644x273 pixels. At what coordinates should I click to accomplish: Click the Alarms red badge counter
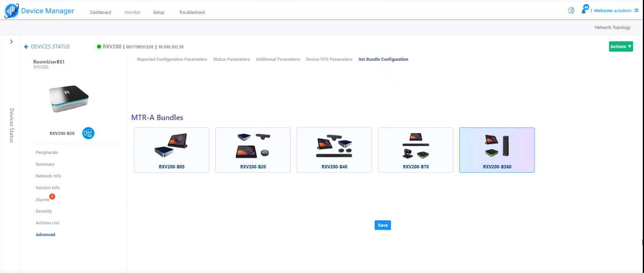coord(52,196)
